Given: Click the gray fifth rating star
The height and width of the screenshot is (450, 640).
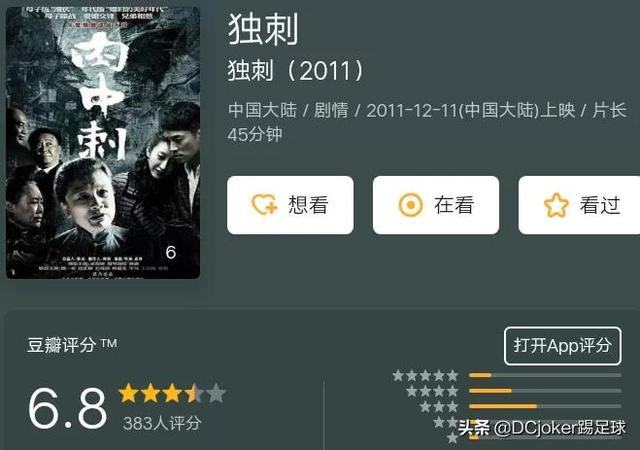Looking at the screenshot, I should pos(216,393).
